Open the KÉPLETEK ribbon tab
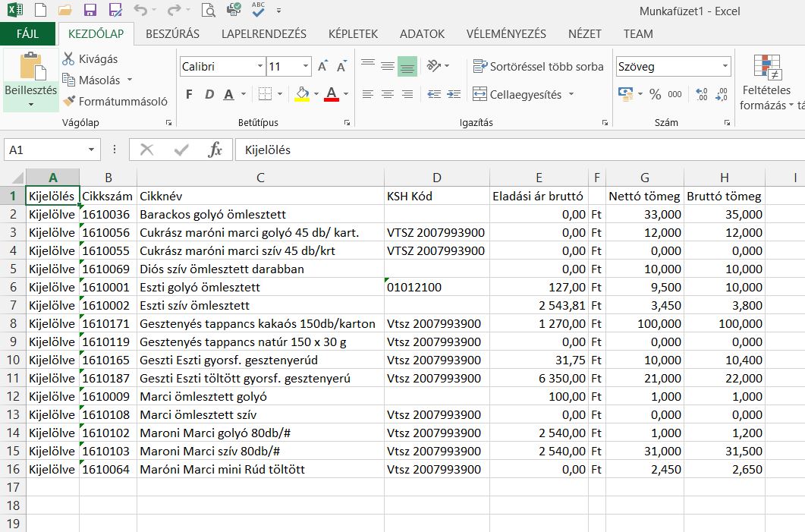The image size is (805, 532). pos(353,34)
